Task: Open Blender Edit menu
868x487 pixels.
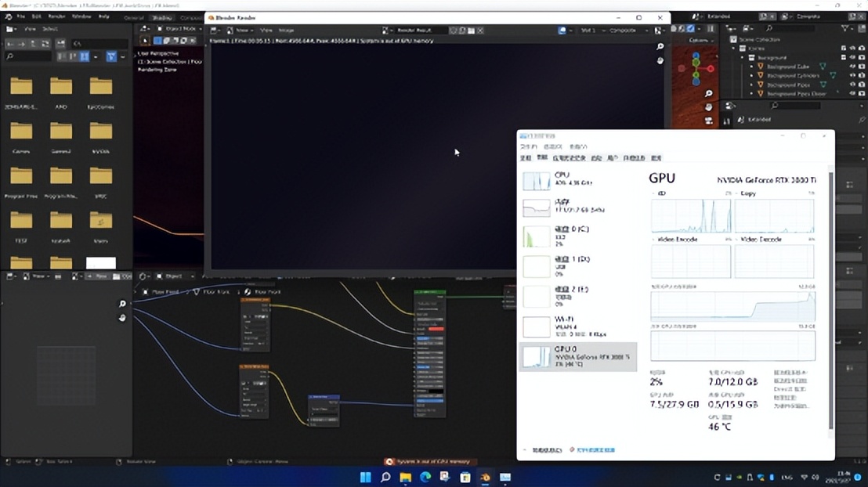Action: (x=37, y=16)
